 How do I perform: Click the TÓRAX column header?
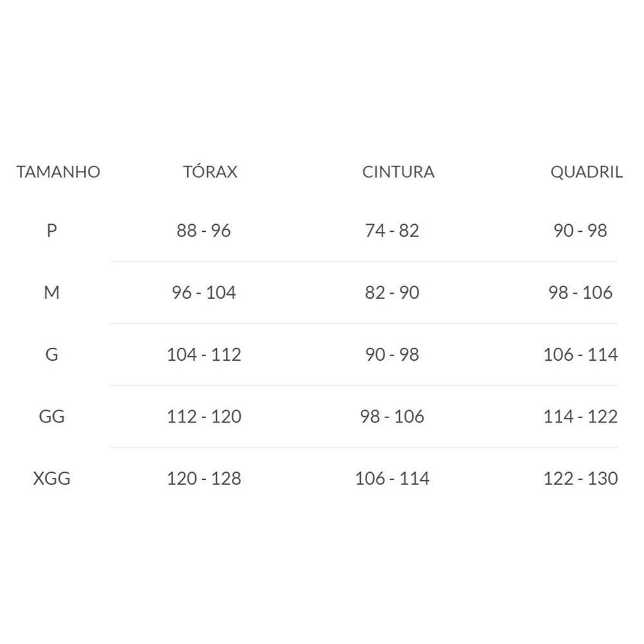click(210, 172)
